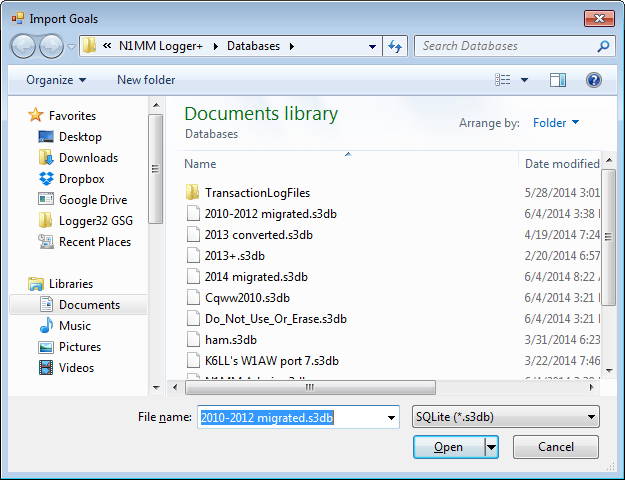Open Dropbox in Favorites

(x=82, y=179)
